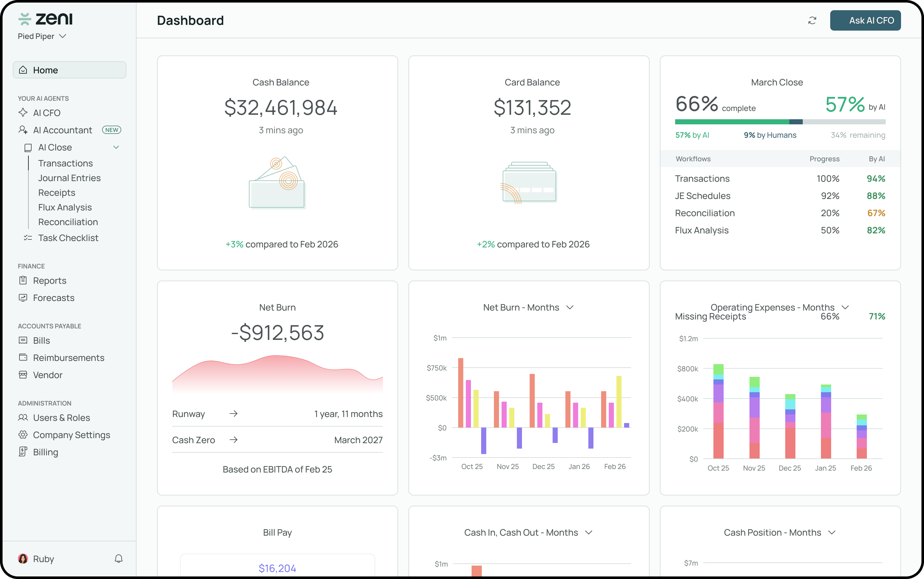Click the Billing receipt icon
The height and width of the screenshot is (579, 924).
point(23,452)
